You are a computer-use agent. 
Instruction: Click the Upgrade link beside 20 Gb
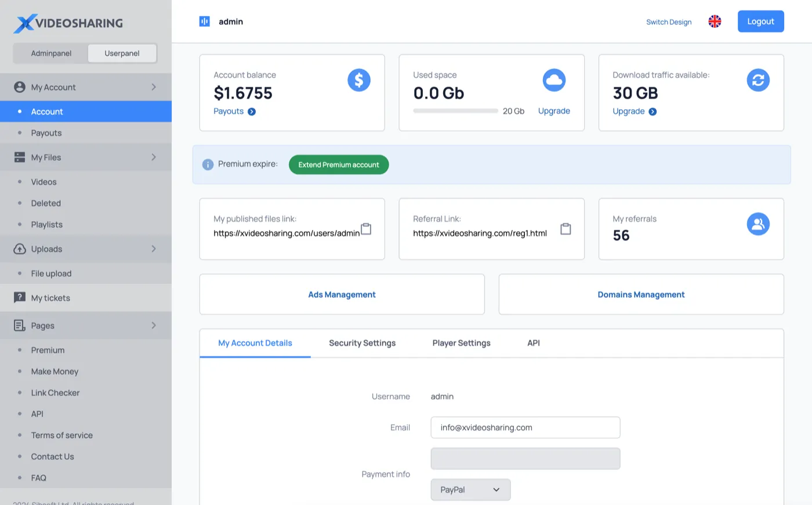point(554,111)
